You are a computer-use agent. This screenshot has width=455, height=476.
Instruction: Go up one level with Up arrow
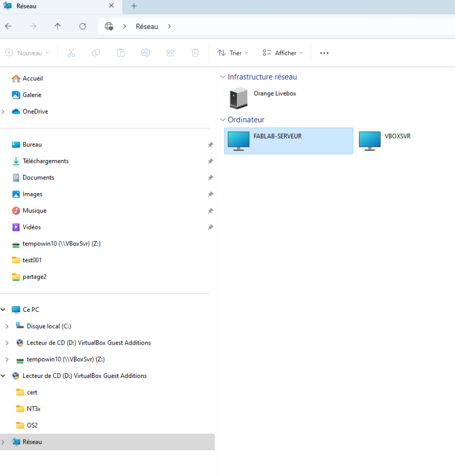click(58, 26)
